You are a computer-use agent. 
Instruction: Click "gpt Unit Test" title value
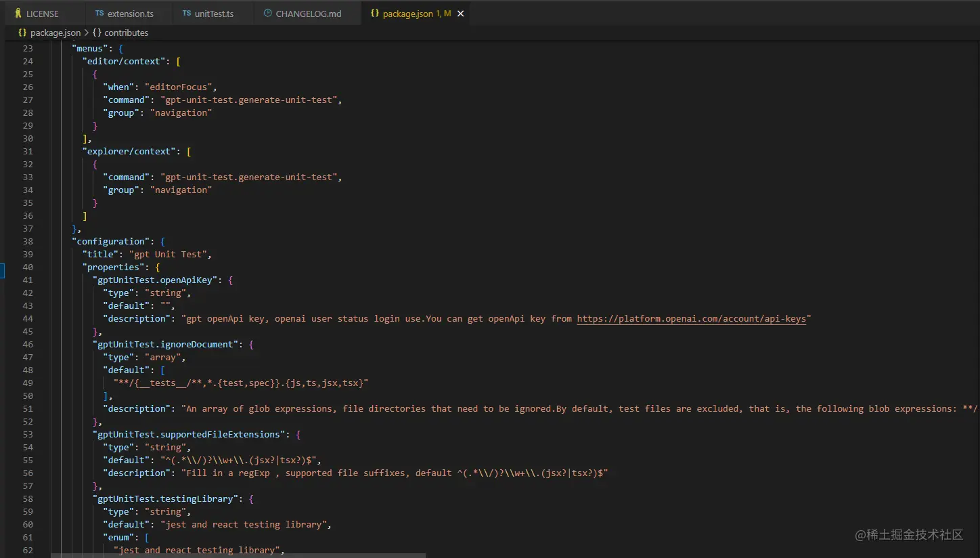[167, 254]
